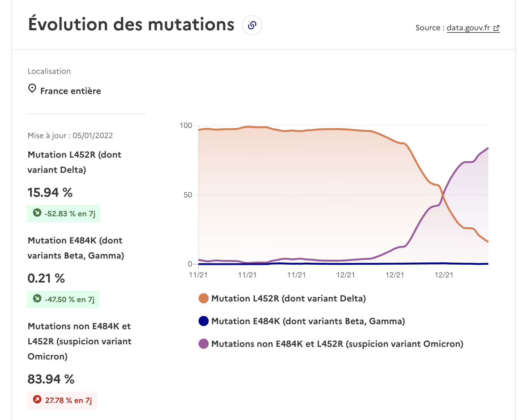Click the copy link icon beside the title
This screenshot has height=420, width=527.
pos(252,25)
